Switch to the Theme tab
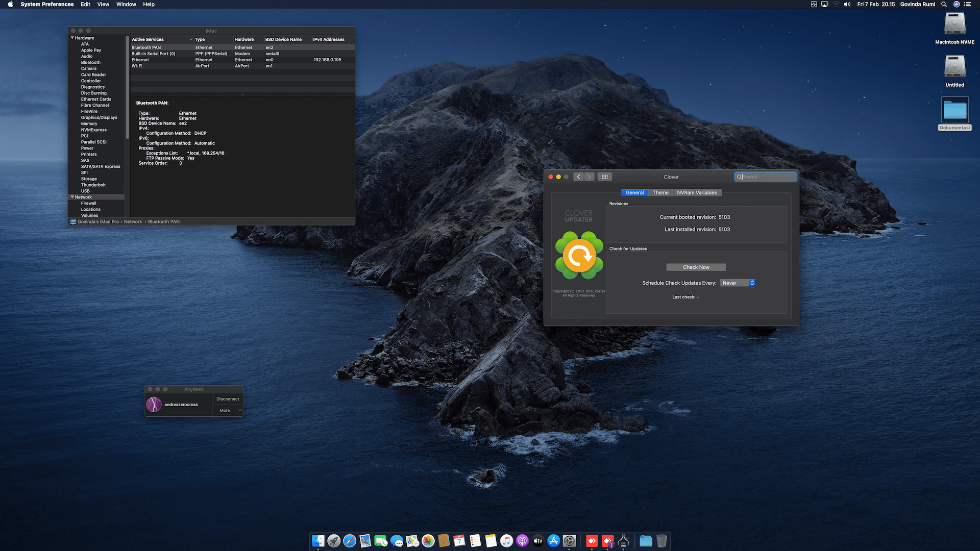 pyautogui.click(x=660, y=192)
